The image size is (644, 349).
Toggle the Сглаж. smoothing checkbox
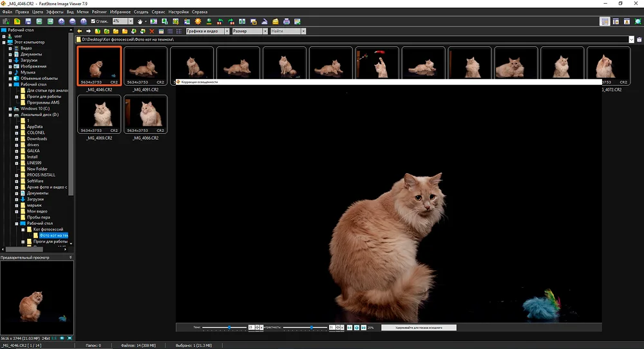pyautogui.click(x=93, y=21)
